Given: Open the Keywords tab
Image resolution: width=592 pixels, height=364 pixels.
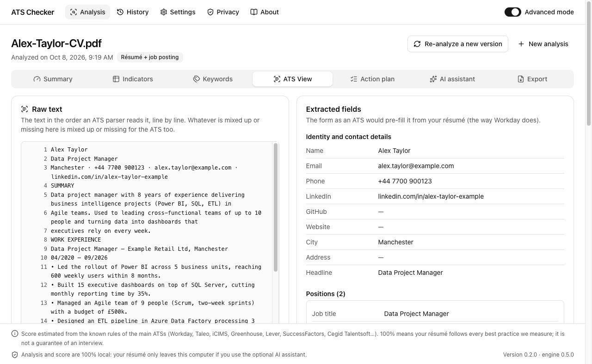Looking at the screenshot, I should coord(213,79).
